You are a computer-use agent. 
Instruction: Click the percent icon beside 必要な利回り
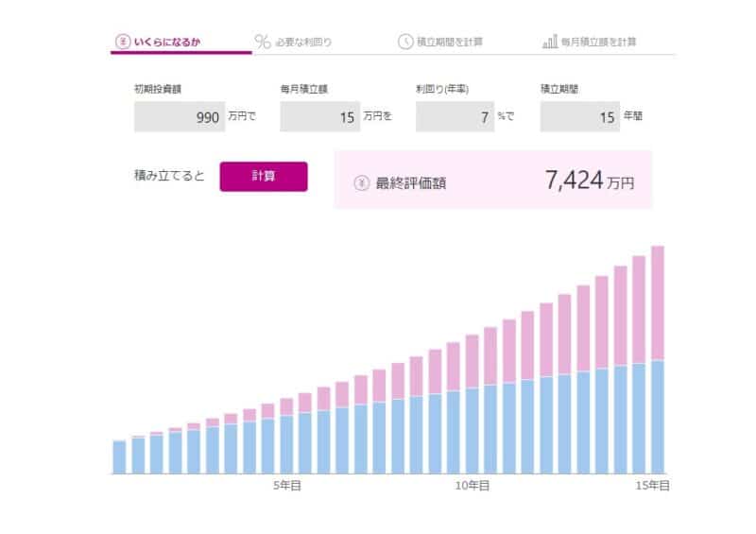pos(263,42)
